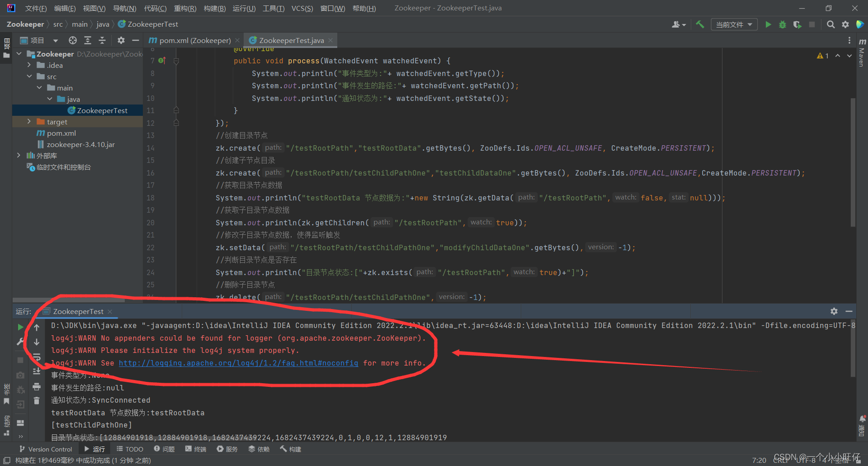The height and width of the screenshot is (466, 868).
Task: Open the 文件 menu
Action: coord(36,8)
